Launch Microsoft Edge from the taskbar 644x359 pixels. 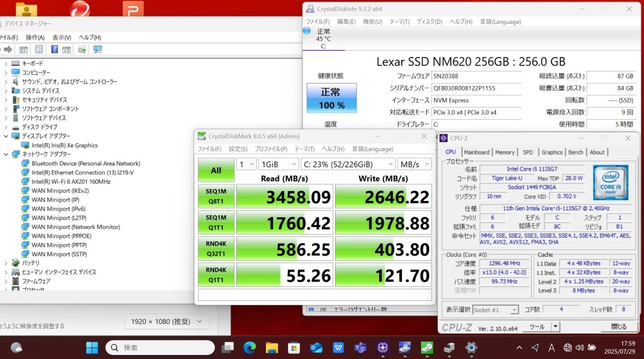pos(249,347)
